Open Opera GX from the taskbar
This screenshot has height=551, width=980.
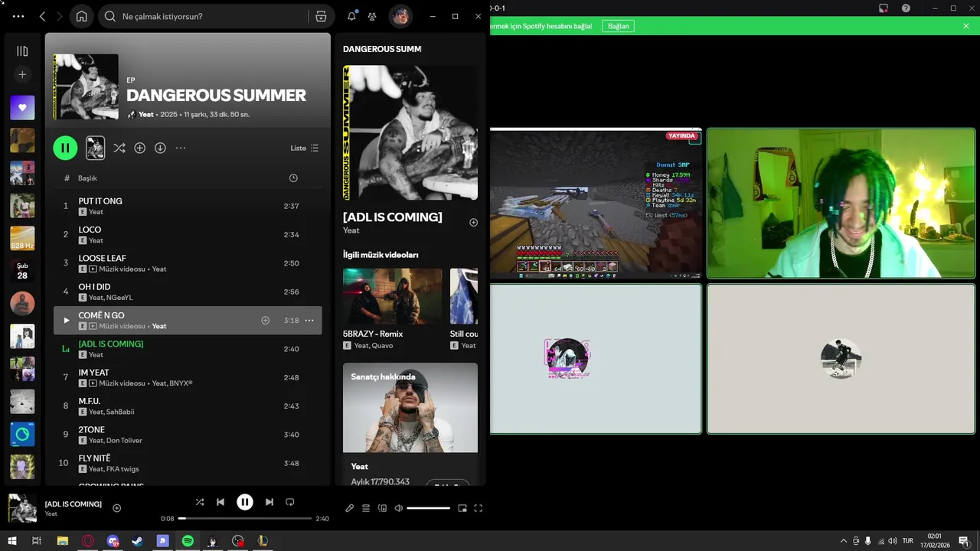88,541
